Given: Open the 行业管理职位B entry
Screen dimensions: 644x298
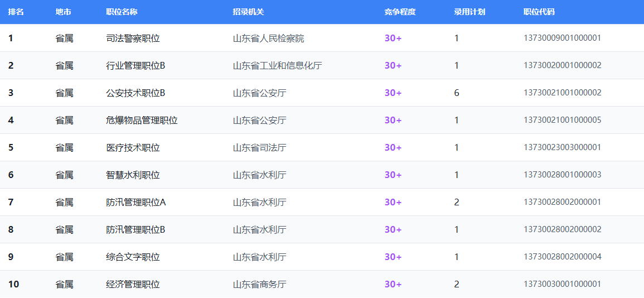Looking at the screenshot, I should click(135, 66).
